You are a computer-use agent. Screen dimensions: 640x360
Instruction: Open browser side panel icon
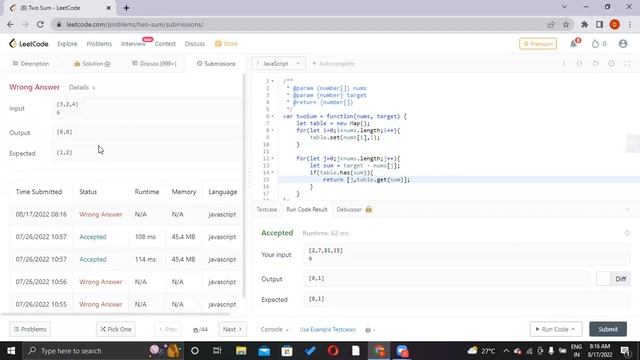tap(599, 24)
